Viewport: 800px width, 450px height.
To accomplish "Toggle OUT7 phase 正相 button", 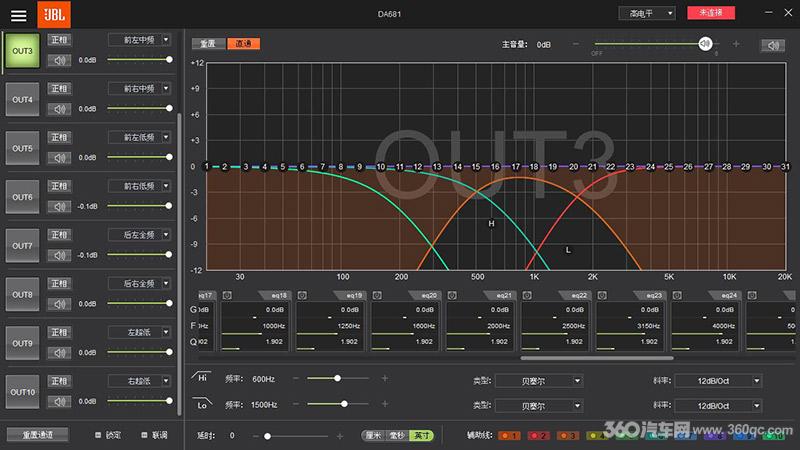I will point(59,235).
